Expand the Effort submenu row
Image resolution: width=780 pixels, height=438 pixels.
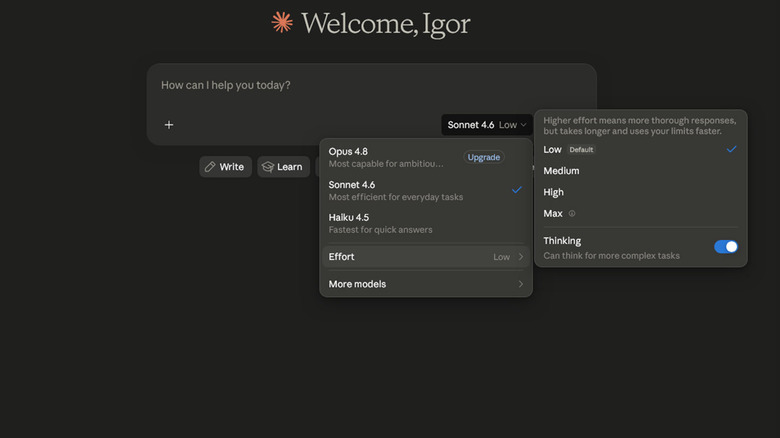coord(426,257)
